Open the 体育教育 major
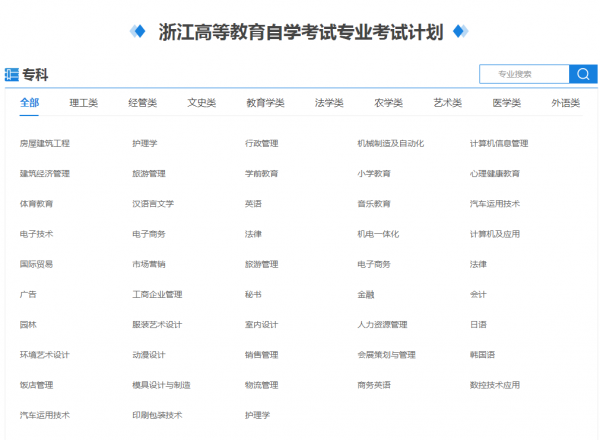Image resolution: width=600 pixels, height=440 pixels. coord(36,204)
